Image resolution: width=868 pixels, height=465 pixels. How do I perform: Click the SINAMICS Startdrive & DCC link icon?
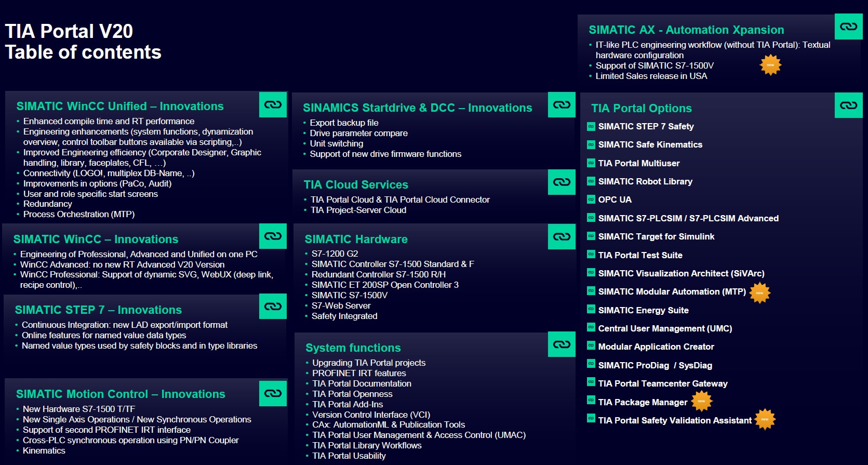click(562, 104)
